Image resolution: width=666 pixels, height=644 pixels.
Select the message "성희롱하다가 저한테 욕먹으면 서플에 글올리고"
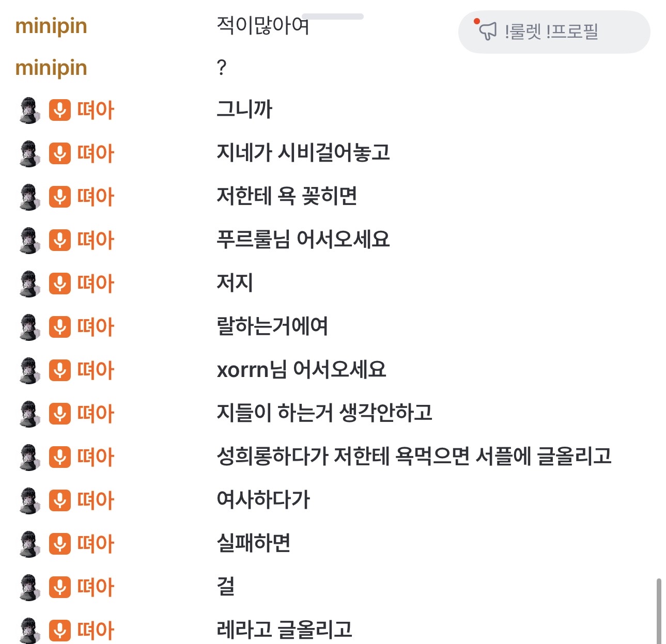(x=414, y=457)
